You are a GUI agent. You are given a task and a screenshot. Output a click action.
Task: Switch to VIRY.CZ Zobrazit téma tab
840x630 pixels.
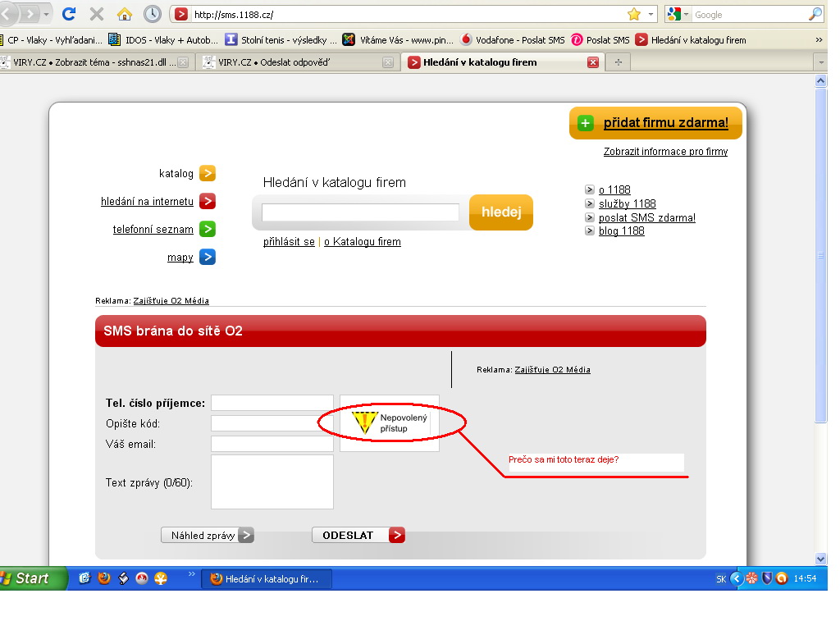[95, 62]
